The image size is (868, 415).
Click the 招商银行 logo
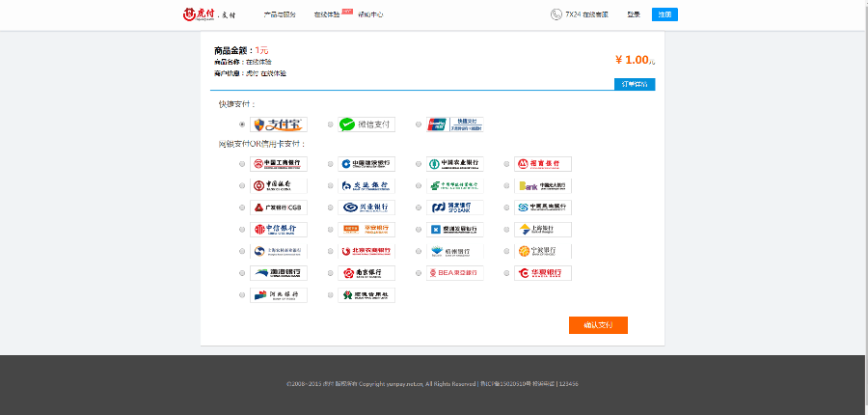point(542,164)
